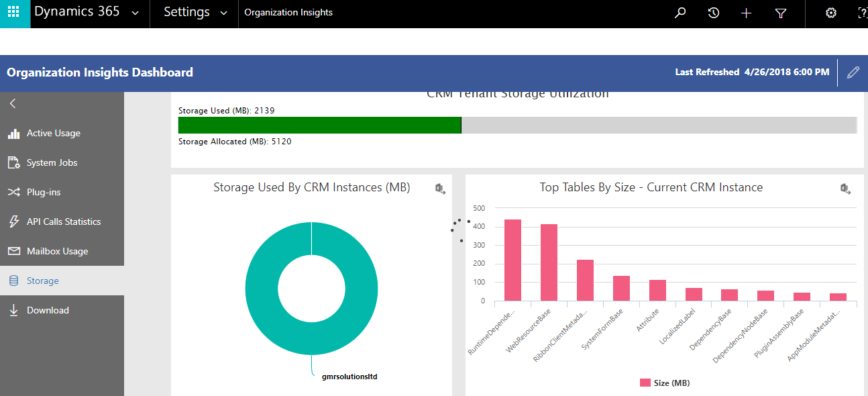This screenshot has width=868, height=396.
Task: Collapse the left sidebar panel
Action: click(x=13, y=103)
